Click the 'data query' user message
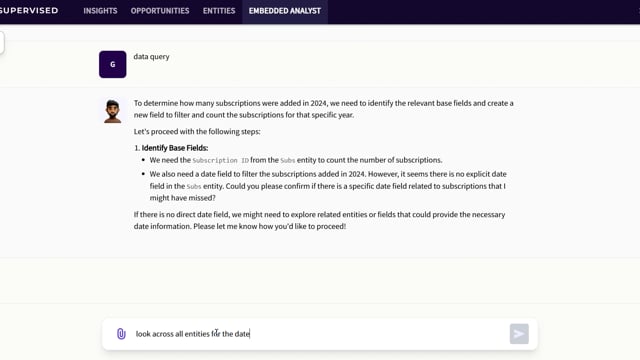This screenshot has width=640, height=360. point(151,57)
